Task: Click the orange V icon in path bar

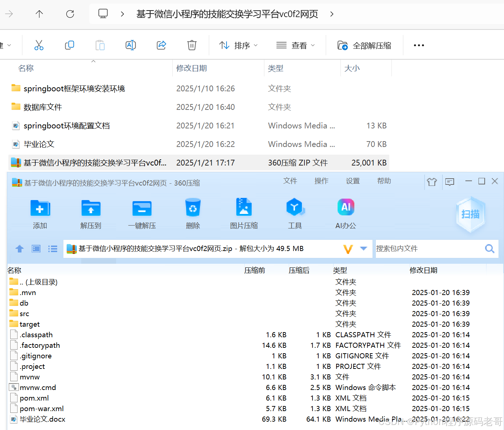Action: pyautogui.click(x=348, y=249)
